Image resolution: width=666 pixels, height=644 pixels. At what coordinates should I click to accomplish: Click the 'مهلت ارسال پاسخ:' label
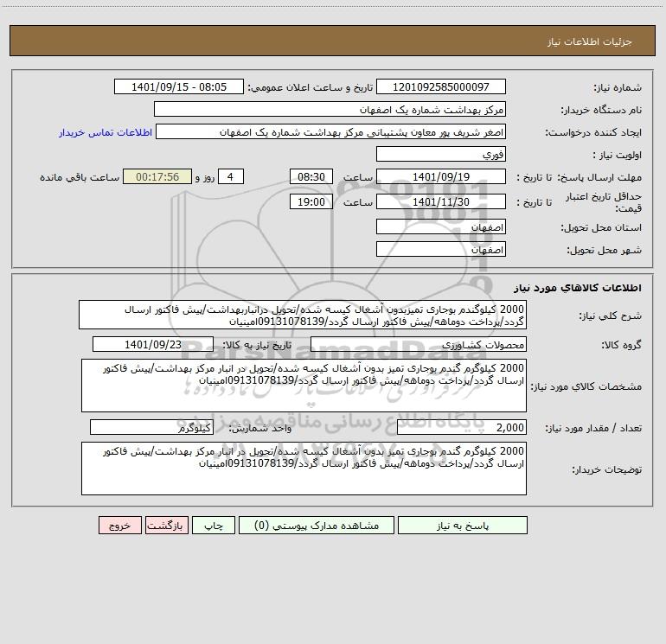(599, 177)
